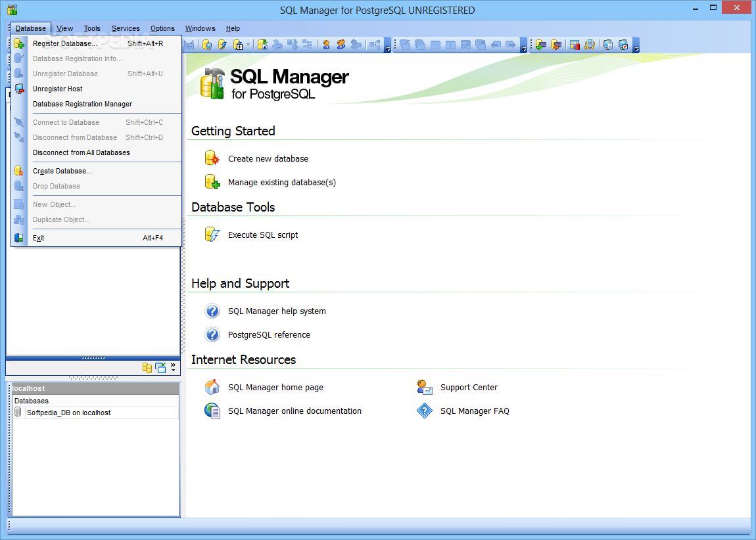Choose Register Database... from the menu
Viewport: 756px width, 540px height.
coord(97,43)
